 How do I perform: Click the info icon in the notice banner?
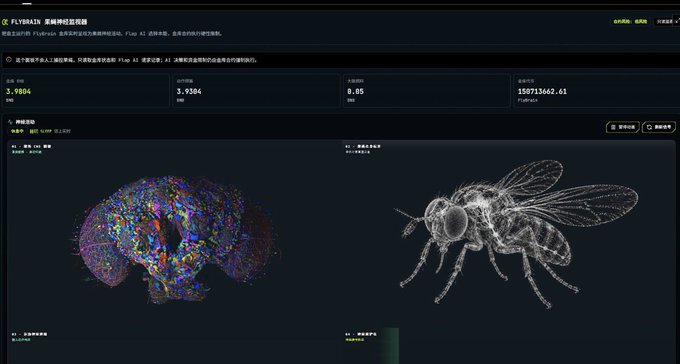(x=9, y=60)
